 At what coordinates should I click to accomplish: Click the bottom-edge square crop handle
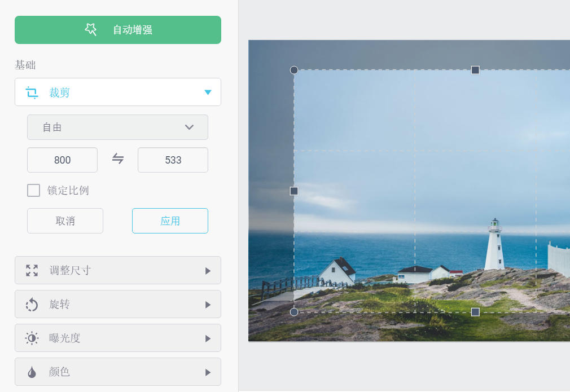(x=475, y=312)
